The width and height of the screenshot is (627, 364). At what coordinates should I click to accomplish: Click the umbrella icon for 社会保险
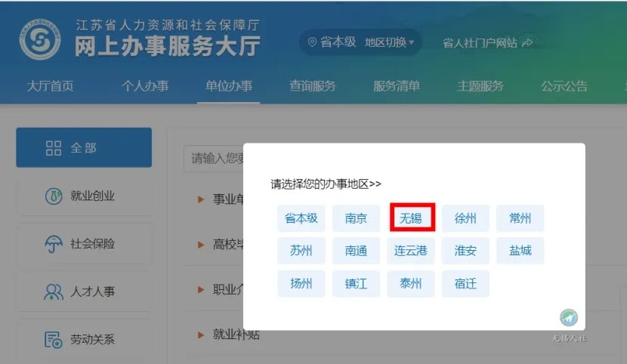coord(54,244)
